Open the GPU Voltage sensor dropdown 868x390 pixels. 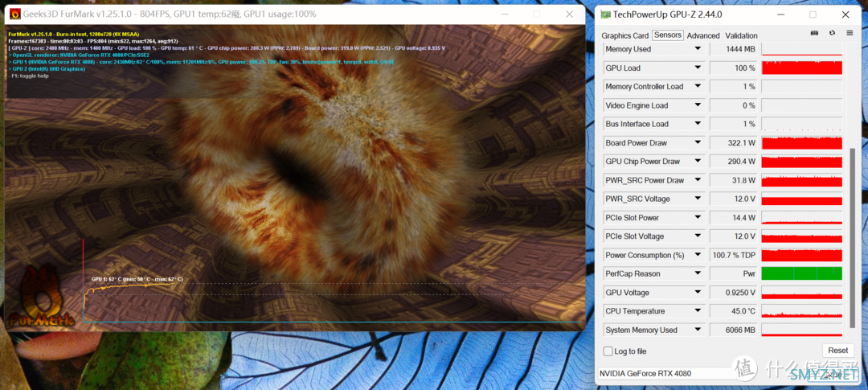coord(698,293)
